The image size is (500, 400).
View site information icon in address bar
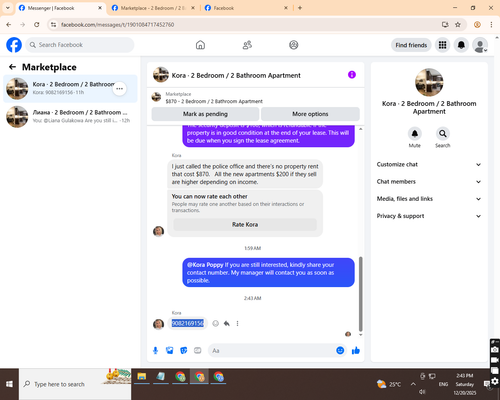coord(53,25)
